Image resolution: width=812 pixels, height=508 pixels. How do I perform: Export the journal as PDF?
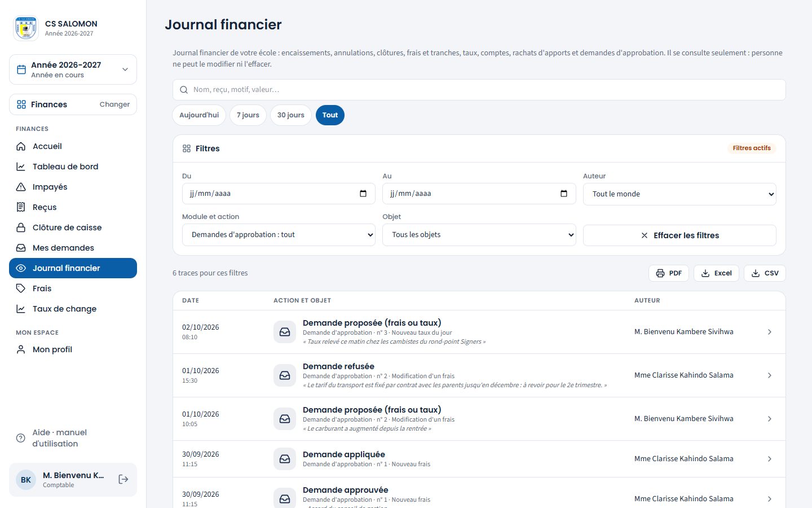669,273
